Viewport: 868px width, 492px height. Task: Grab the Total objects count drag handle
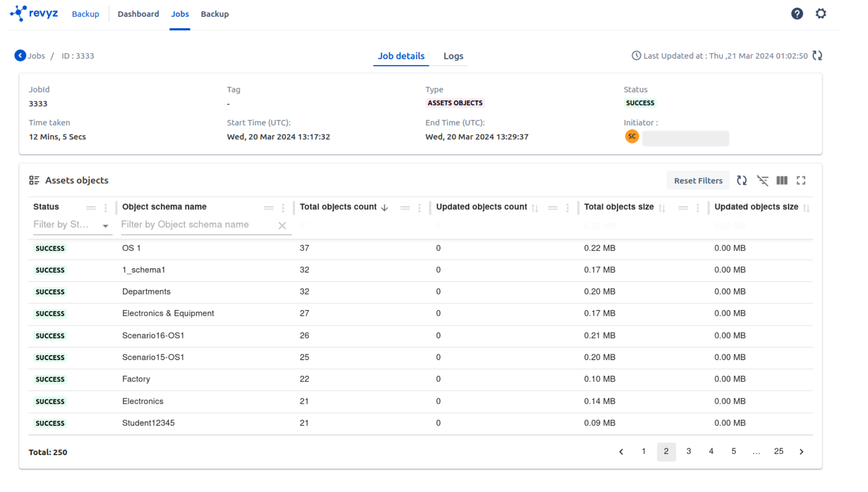click(x=405, y=208)
